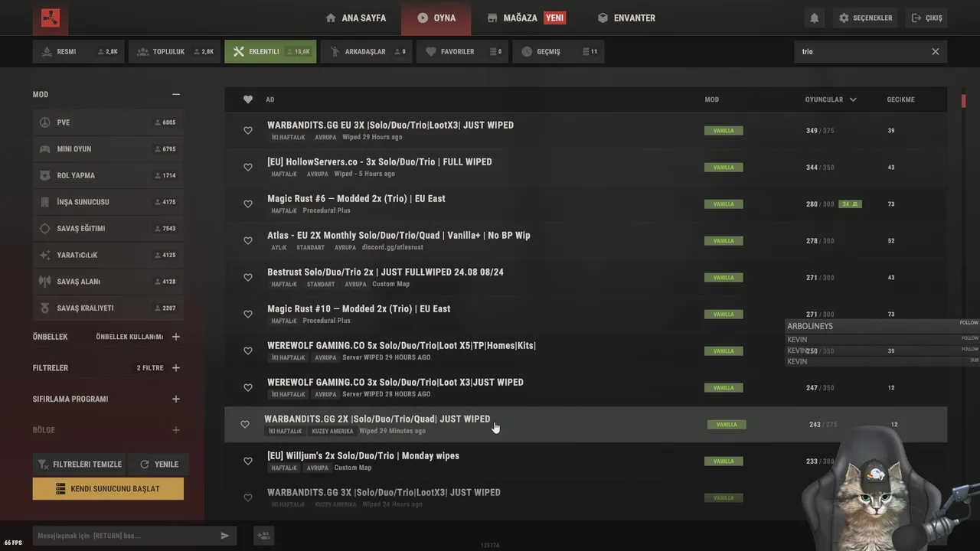Click server list scrollbar thumb

[x=963, y=100]
